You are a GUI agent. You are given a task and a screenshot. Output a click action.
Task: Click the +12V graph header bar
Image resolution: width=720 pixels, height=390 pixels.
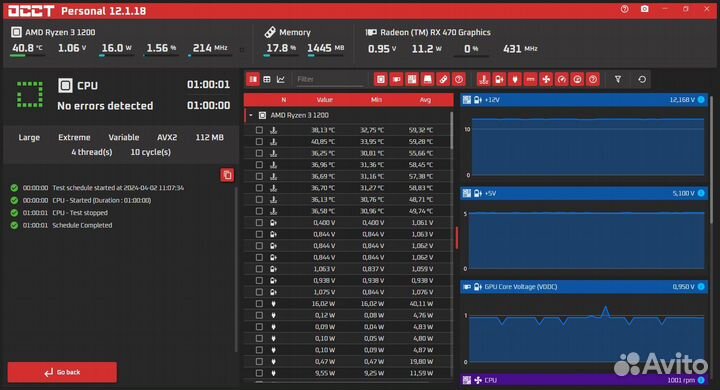point(584,100)
